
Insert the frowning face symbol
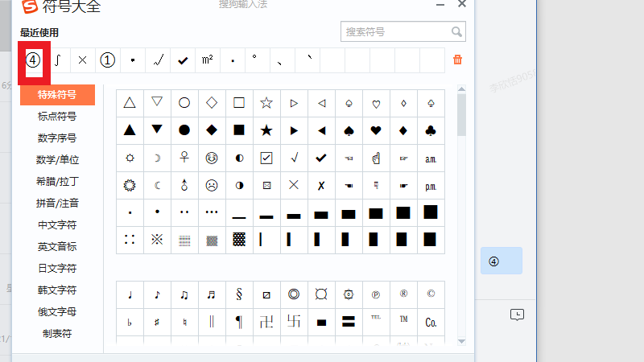tap(212, 185)
